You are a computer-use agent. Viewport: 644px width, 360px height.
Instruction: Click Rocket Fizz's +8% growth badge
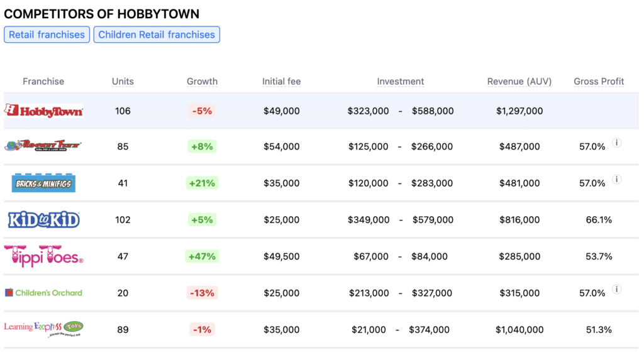[202, 146]
